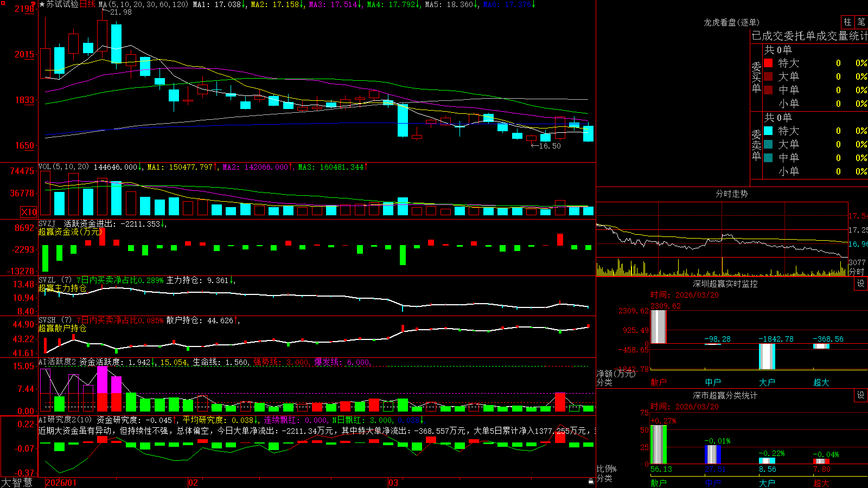Click the MA1: 17.038 value
Viewport: 868px width, 488px height.
pos(219,4)
